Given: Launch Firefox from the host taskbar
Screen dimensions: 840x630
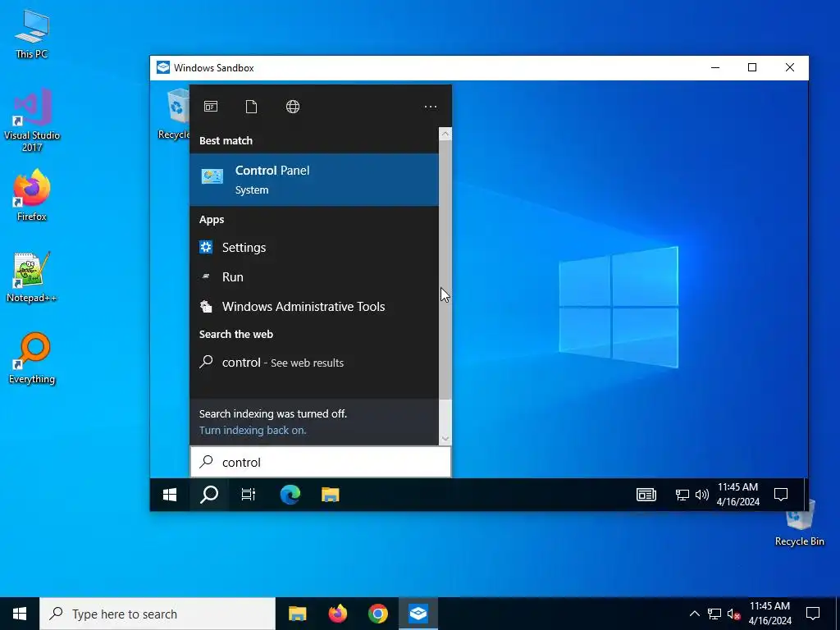Looking at the screenshot, I should coord(337,614).
